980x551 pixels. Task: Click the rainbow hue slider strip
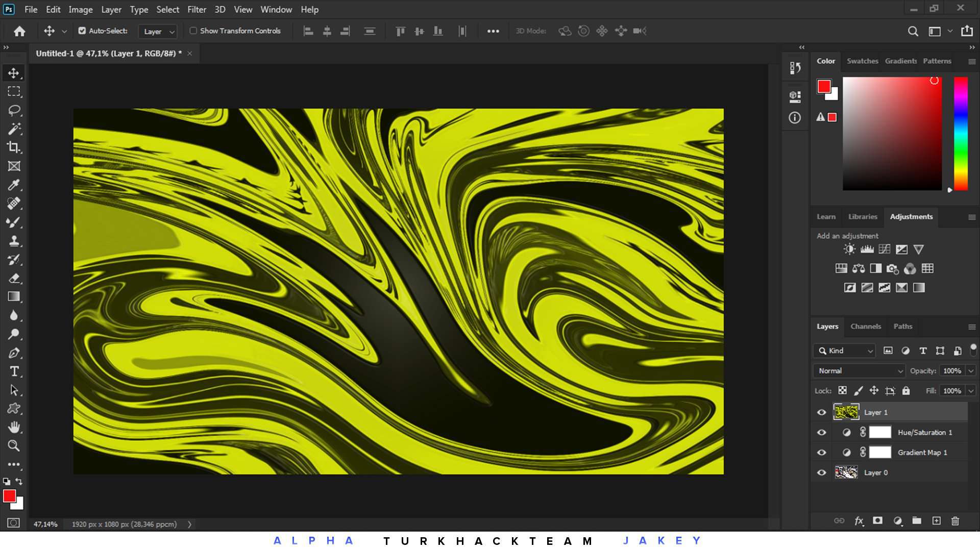[961, 134]
